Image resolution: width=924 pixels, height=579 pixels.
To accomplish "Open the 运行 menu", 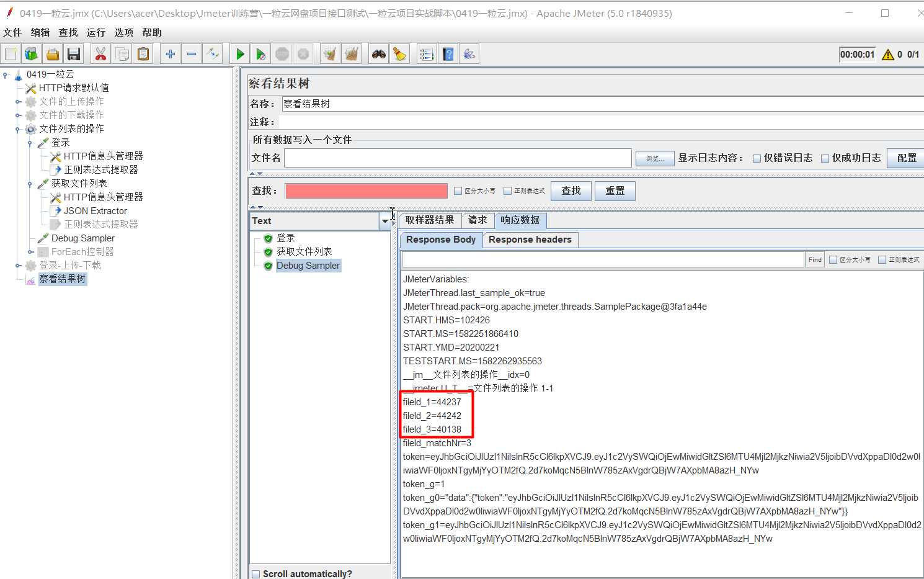I will pyautogui.click(x=96, y=32).
